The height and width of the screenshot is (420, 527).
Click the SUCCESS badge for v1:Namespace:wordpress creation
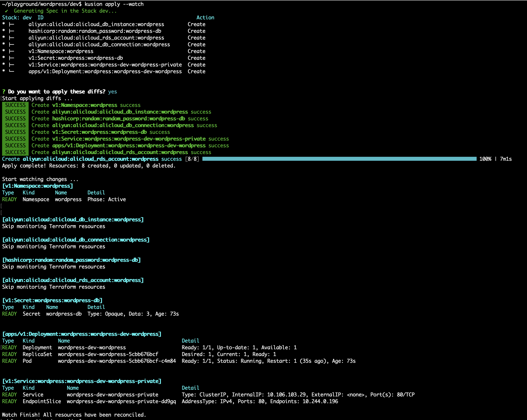click(15, 105)
